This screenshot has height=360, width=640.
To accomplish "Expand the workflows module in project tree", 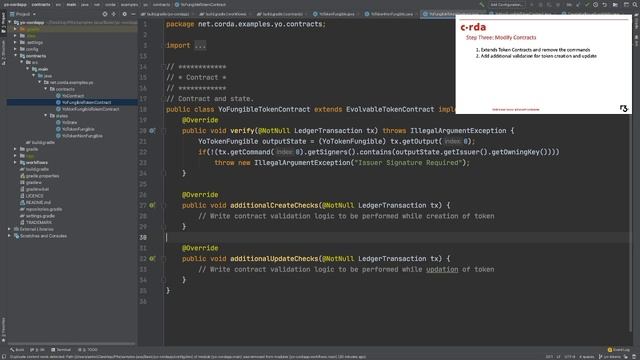I will (x=16, y=162).
